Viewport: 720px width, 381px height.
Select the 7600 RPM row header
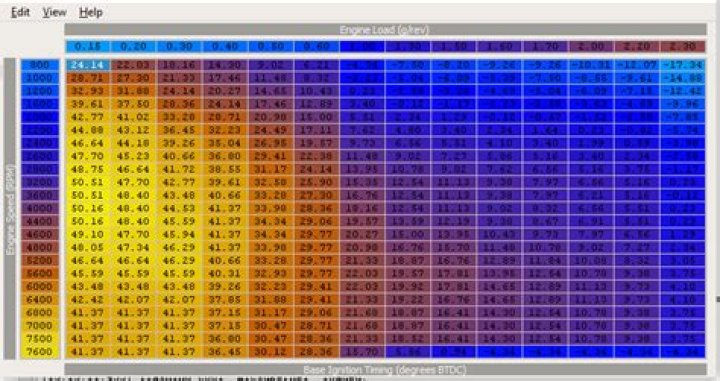pyautogui.click(x=39, y=352)
